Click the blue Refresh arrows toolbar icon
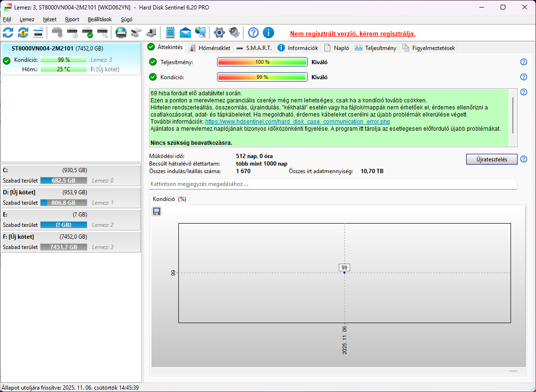 point(8,33)
